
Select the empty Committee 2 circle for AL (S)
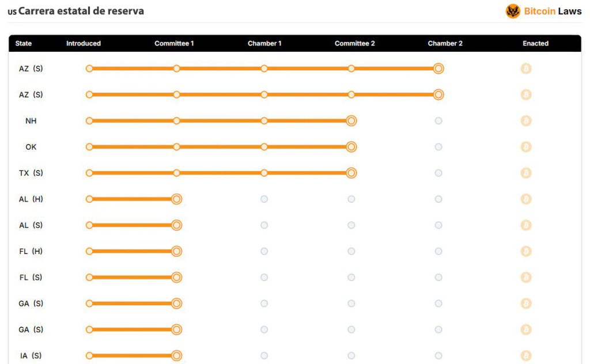(x=351, y=225)
